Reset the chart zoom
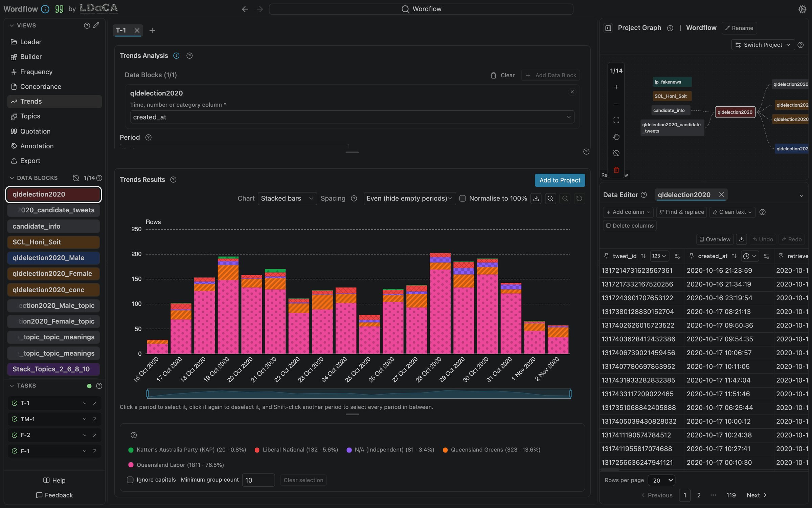Screen dimensions: 812x508 579,198
